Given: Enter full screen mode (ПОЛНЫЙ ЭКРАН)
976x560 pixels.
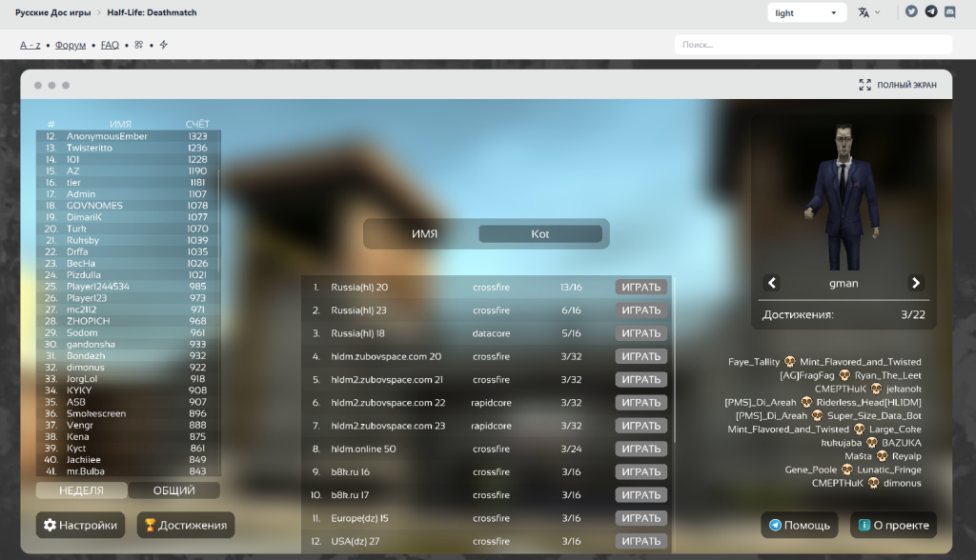Looking at the screenshot, I should tap(898, 85).
